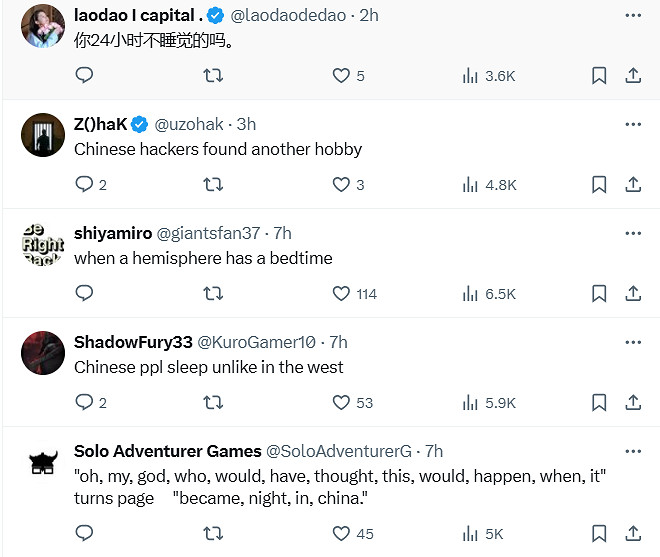The height and width of the screenshot is (557, 660).
Task: Repost ShadowFury33's tweet
Action: (213, 402)
